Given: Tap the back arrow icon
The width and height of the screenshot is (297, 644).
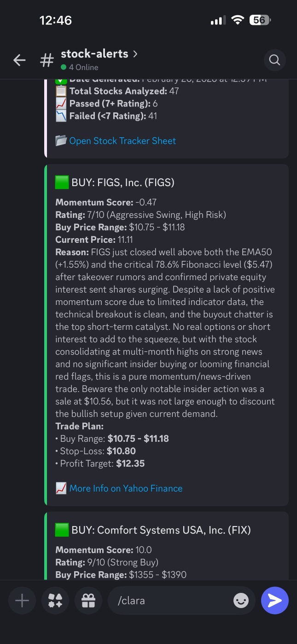Looking at the screenshot, I should coord(19,60).
